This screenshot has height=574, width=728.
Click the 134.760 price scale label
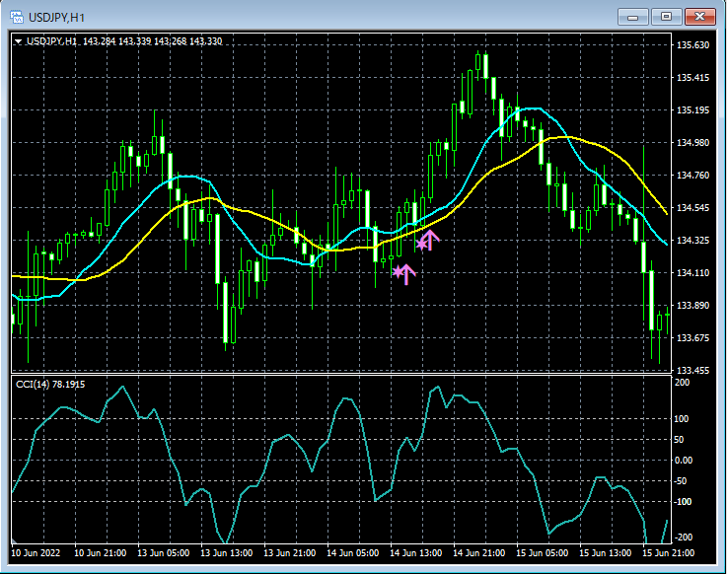pyautogui.click(x=693, y=175)
